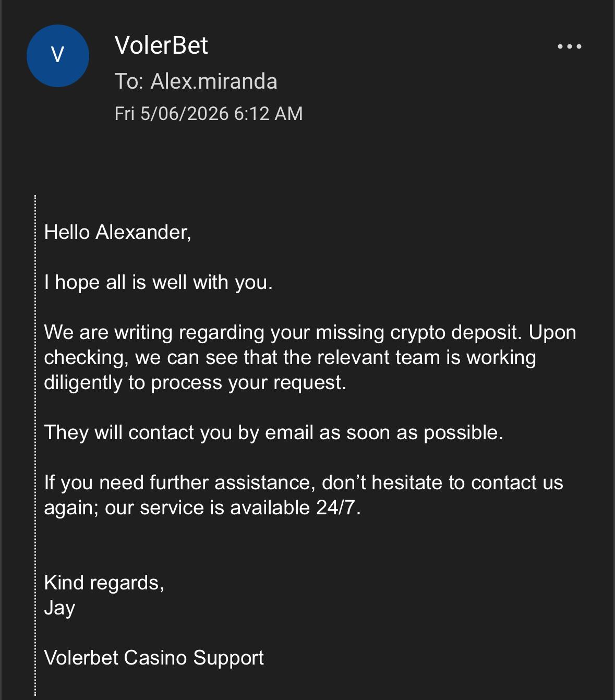The width and height of the screenshot is (615, 700).
Task: Click the blue V sender avatar
Action: (58, 56)
